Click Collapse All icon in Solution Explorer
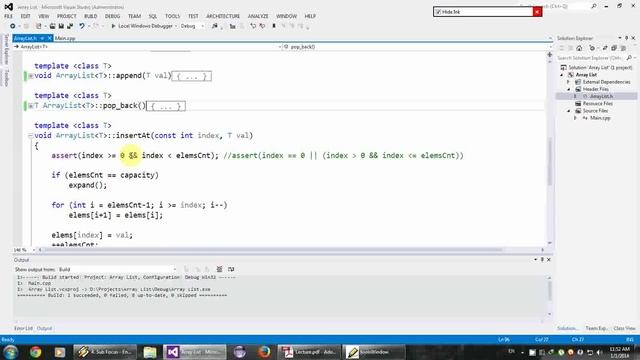Image resolution: width=640 pixels, height=360 pixels. click(x=614, y=48)
